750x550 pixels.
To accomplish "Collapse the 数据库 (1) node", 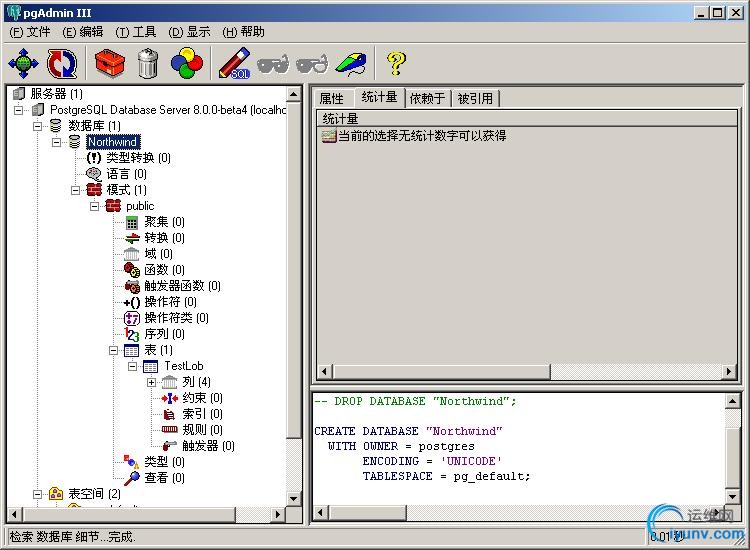I will [37, 126].
